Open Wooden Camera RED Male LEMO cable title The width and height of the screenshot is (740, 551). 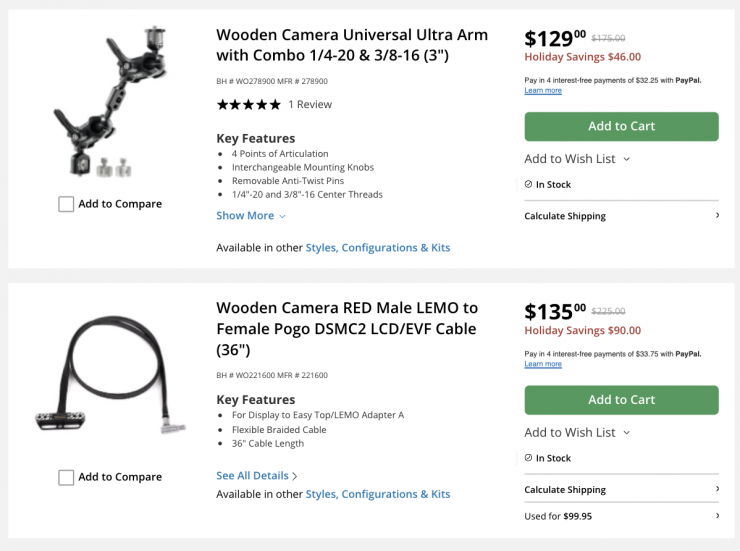[x=347, y=328]
